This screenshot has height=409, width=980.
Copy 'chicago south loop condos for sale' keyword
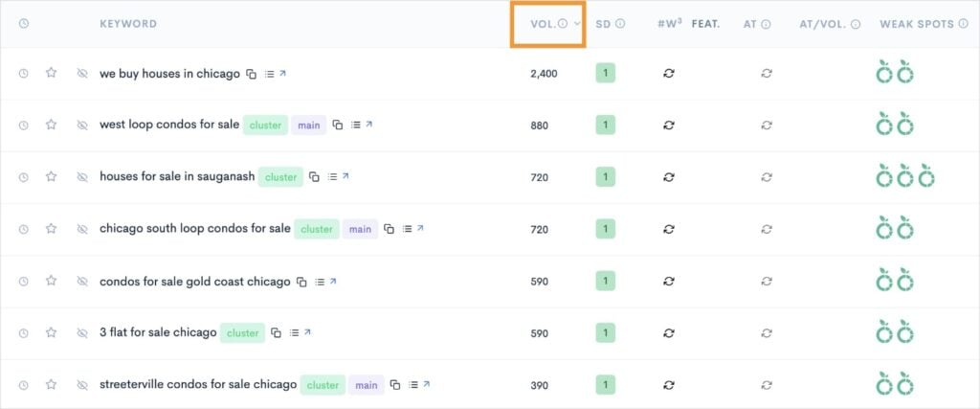[389, 229]
